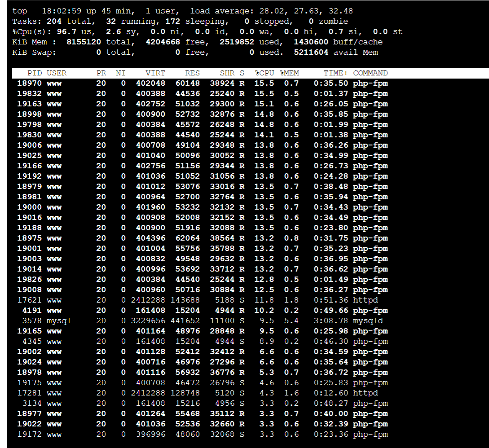The width and height of the screenshot is (489, 448).
Task: Click buff/cache 1430600 value
Action: (311, 42)
